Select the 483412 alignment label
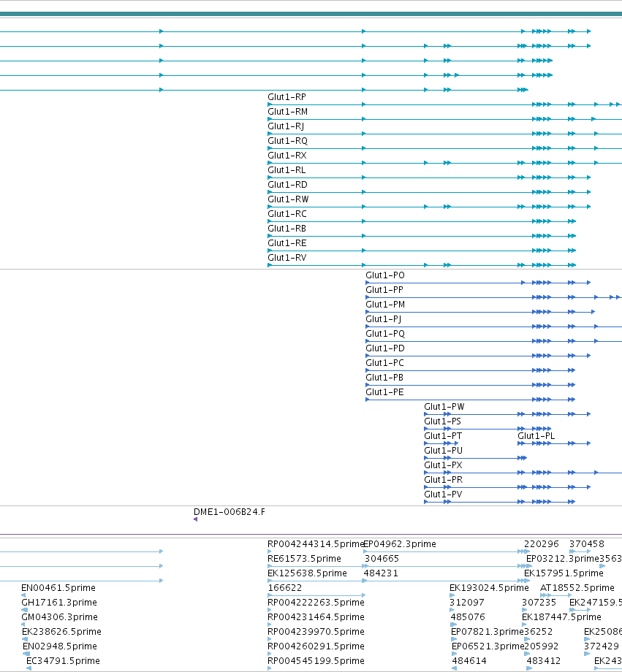 point(544,660)
